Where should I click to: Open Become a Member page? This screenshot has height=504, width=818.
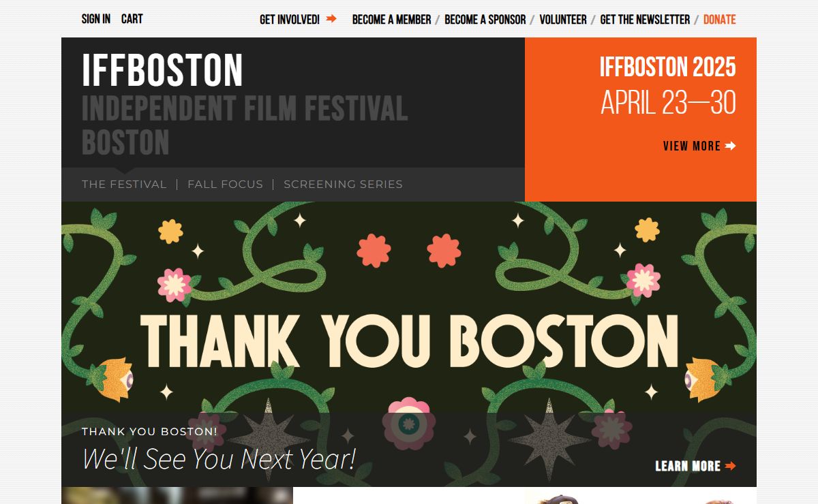[x=391, y=20]
